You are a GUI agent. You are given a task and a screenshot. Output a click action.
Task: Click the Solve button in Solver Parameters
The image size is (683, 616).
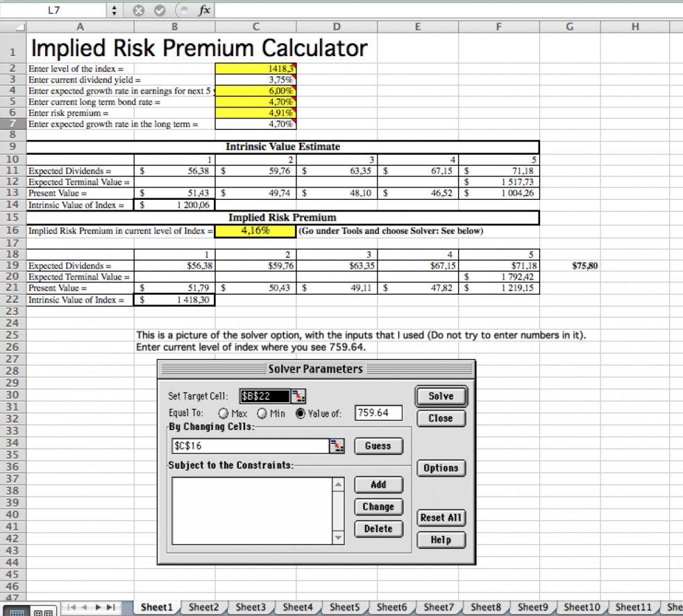440,396
